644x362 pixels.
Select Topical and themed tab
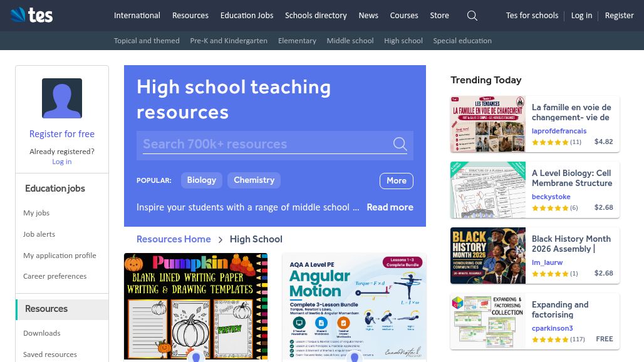tap(147, 41)
